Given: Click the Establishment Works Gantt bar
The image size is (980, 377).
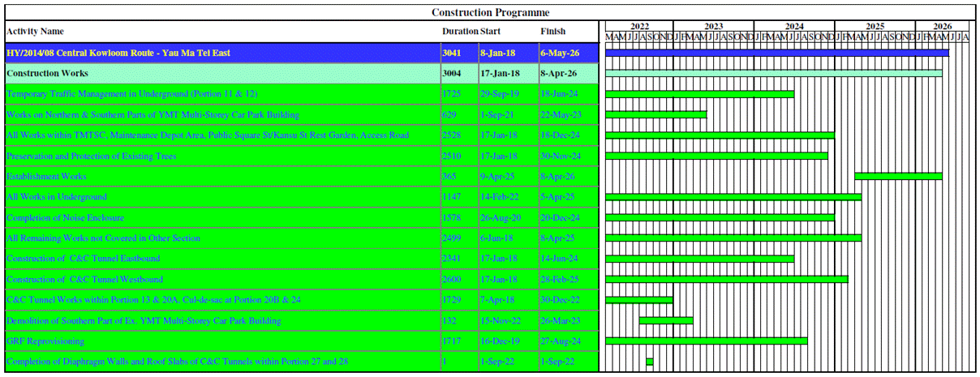Looking at the screenshot, I should tap(898, 176).
